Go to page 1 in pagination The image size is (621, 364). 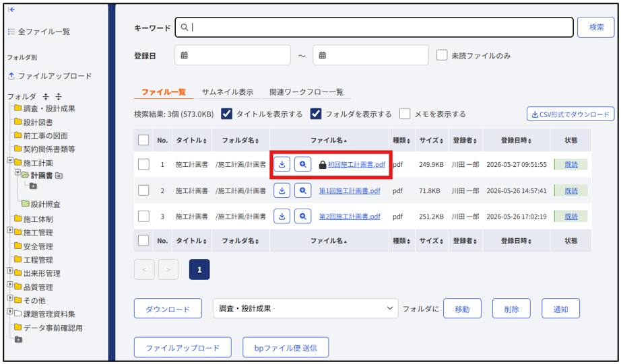(x=199, y=269)
